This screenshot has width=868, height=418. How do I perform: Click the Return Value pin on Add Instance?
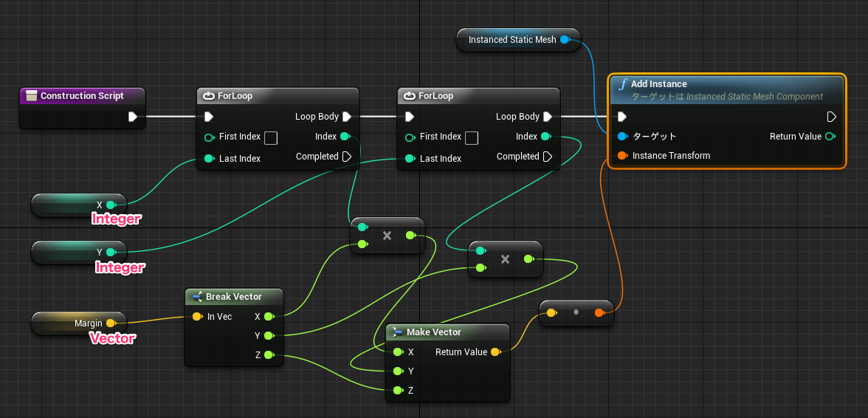tap(830, 137)
